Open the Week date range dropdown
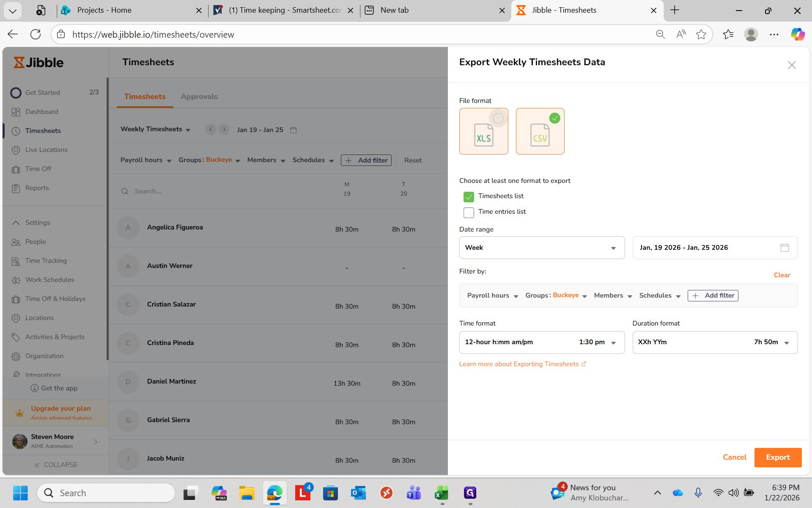The image size is (812, 508). pos(541,248)
